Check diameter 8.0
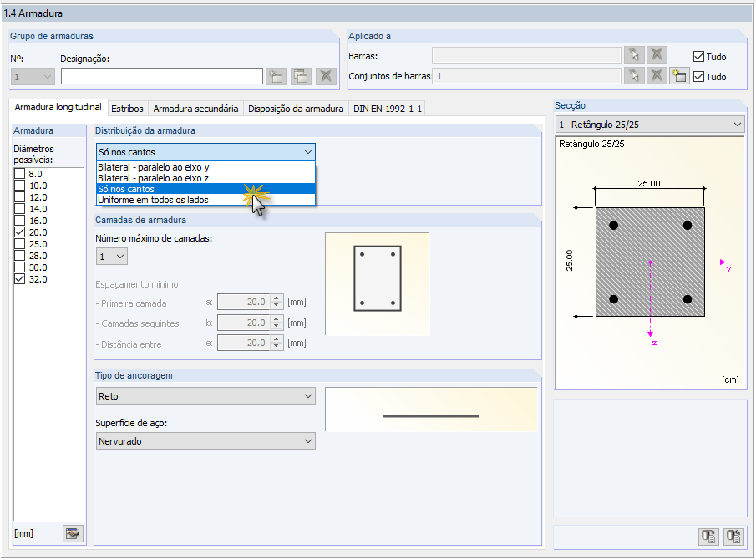This screenshot has height=560, width=756. coord(19,174)
